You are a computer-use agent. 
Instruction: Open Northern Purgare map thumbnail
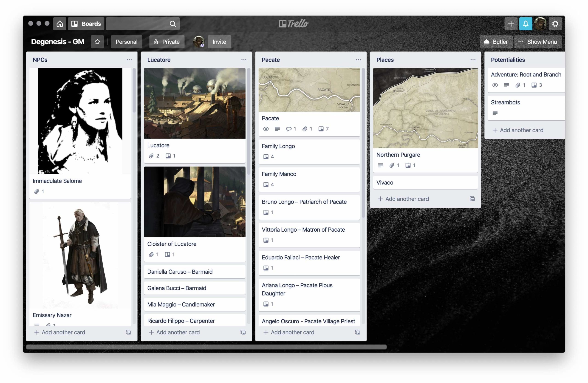[x=425, y=108]
